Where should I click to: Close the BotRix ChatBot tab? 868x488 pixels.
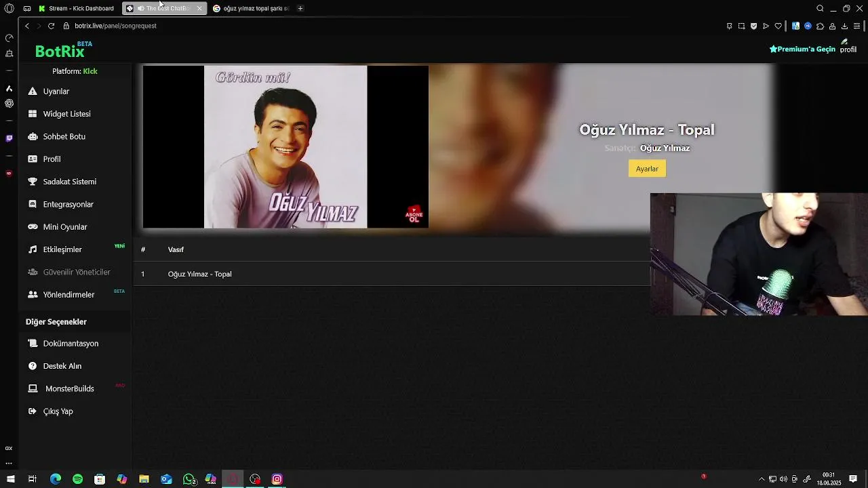[199, 8]
